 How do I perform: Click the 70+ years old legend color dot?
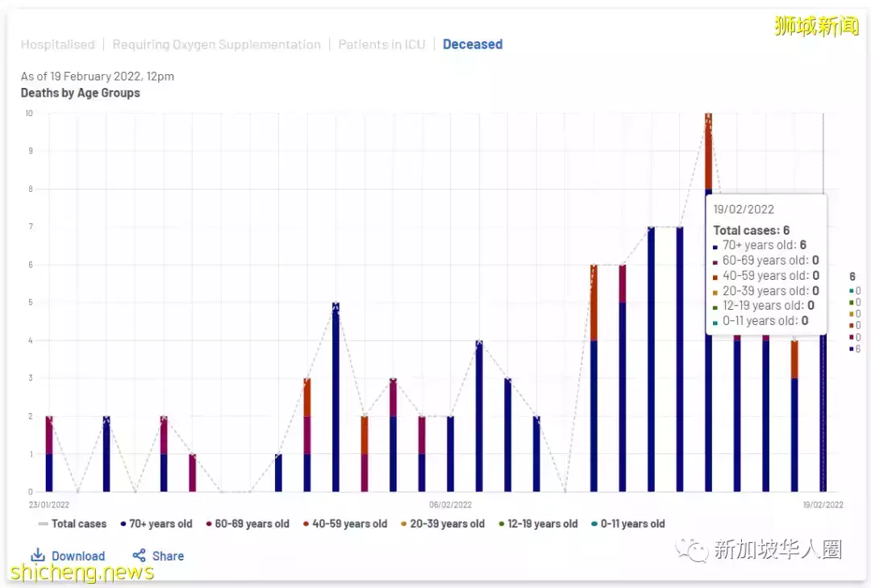pyautogui.click(x=123, y=524)
